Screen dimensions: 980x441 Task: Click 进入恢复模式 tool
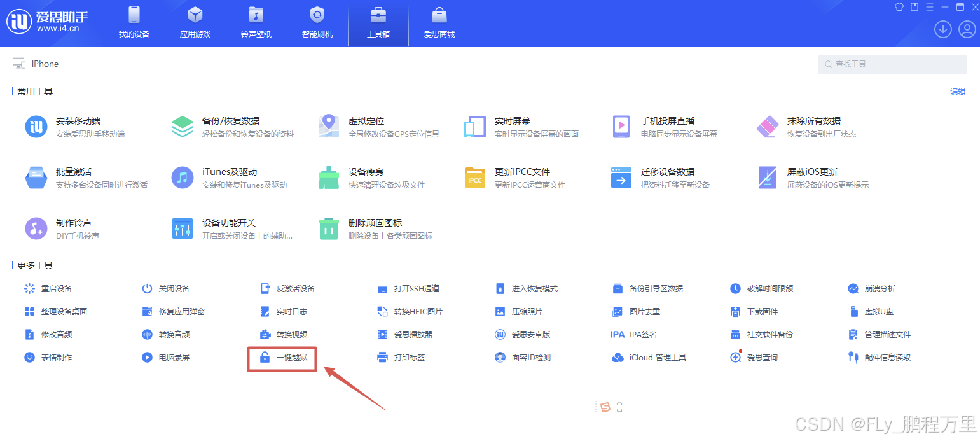coord(527,288)
